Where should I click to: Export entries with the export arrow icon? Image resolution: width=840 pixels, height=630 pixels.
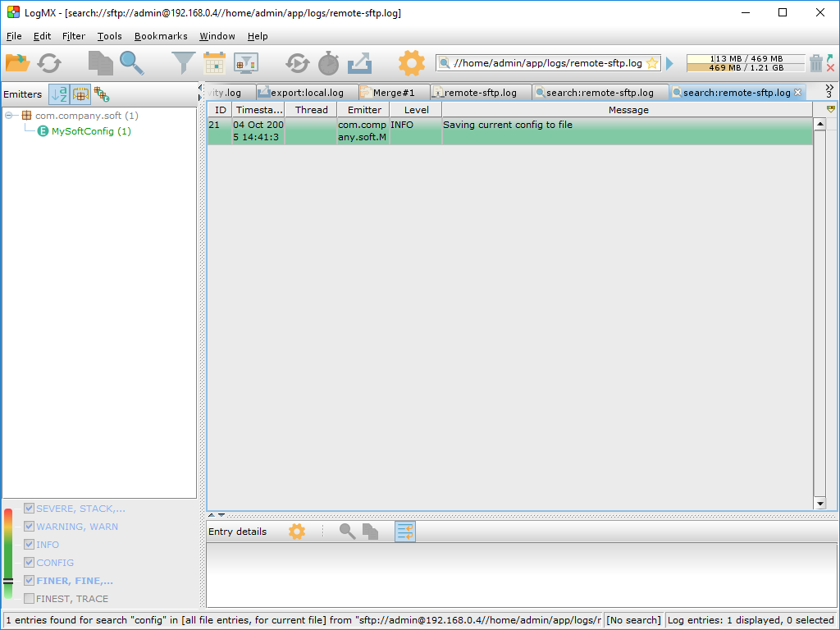click(x=359, y=63)
